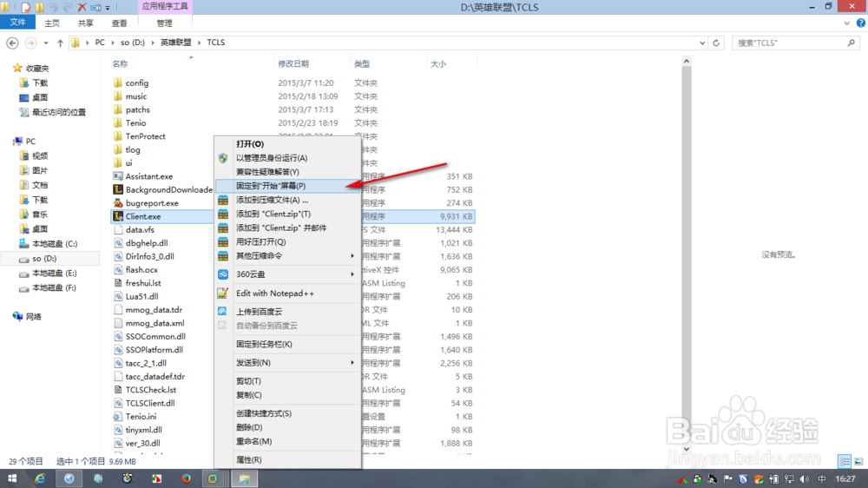Open Internet Explorer from taskbar
The width and height of the screenshot is (868, 488).
40,478
